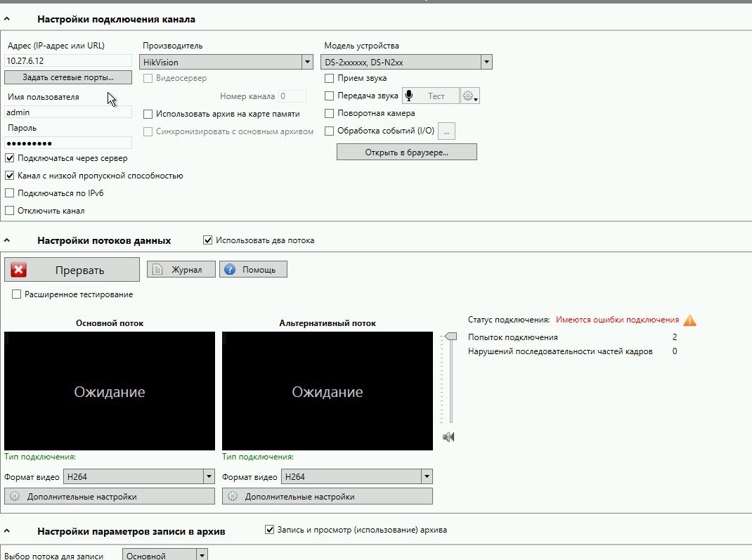Click the Имя пользователя field with admin
752x560 pixels.
click(x=68, y=112)
